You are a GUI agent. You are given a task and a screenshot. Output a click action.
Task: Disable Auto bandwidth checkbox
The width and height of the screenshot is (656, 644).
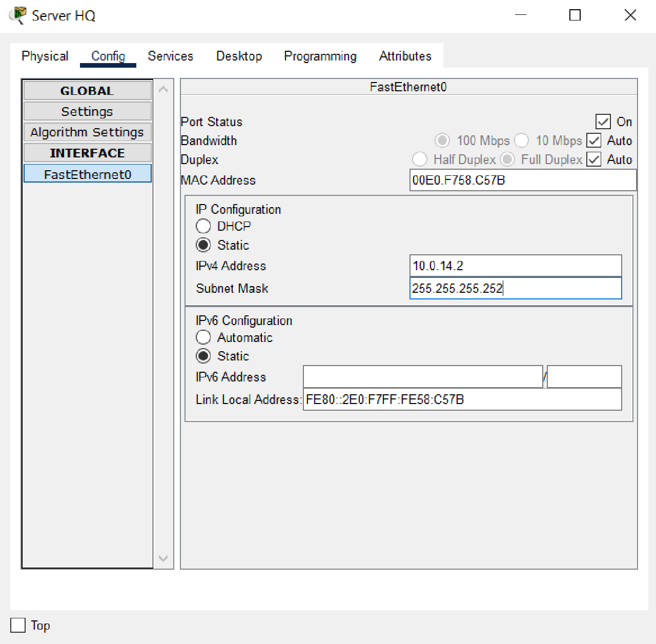(593, 140)
